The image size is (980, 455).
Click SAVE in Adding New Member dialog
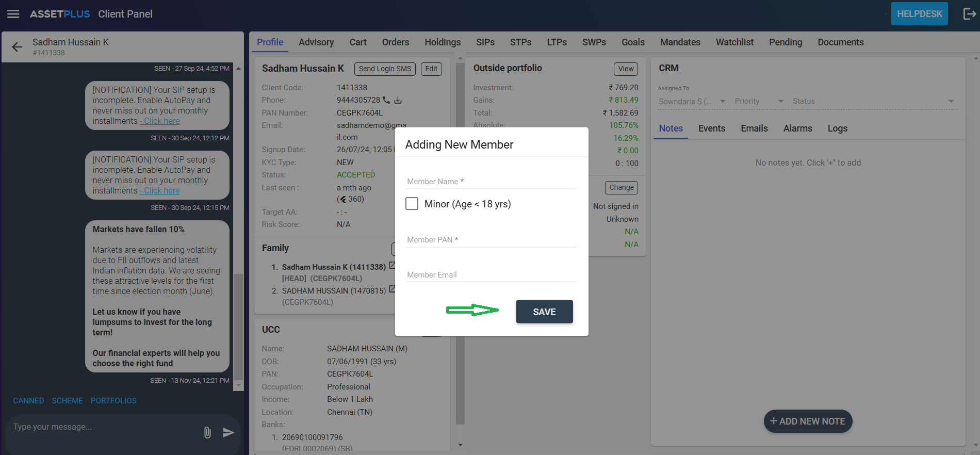point(544,312)
